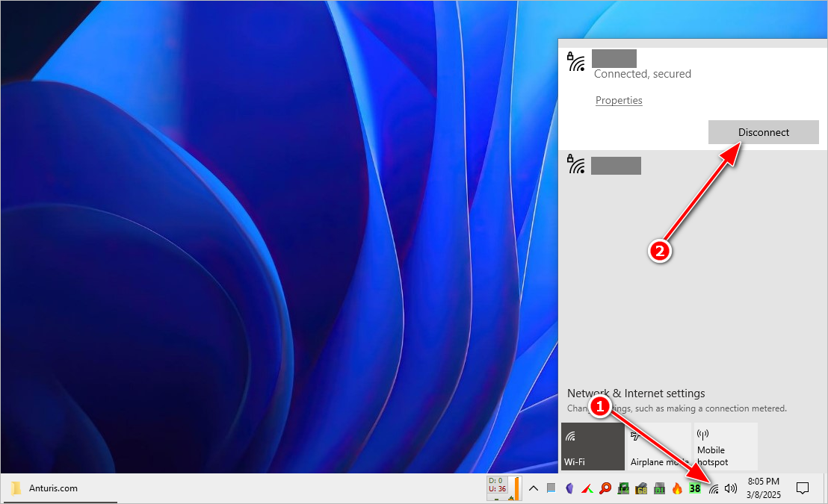Toggle the Airplane mode tile
Image resolution: width=828 pixels, height=504 pixels.
(659, 447)
